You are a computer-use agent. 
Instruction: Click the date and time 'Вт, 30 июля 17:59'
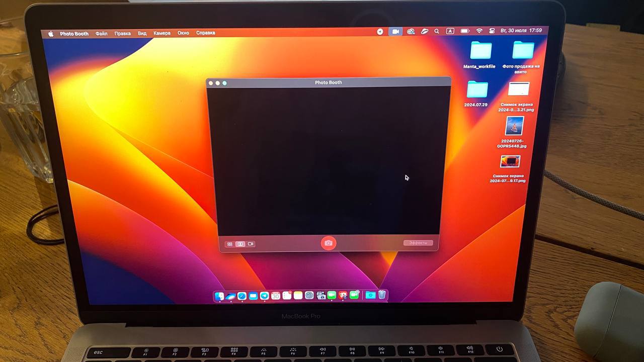(521, 31)
